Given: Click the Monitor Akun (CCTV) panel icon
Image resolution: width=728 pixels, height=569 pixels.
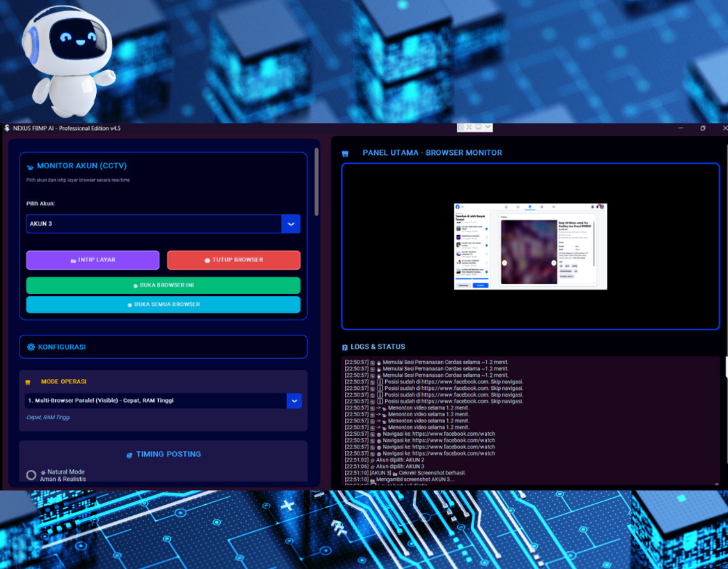Looking at the screenshot, I should [30, 165].
